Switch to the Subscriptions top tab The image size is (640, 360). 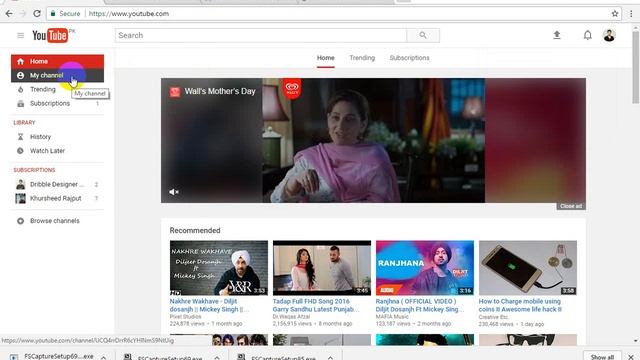point(409,58)
